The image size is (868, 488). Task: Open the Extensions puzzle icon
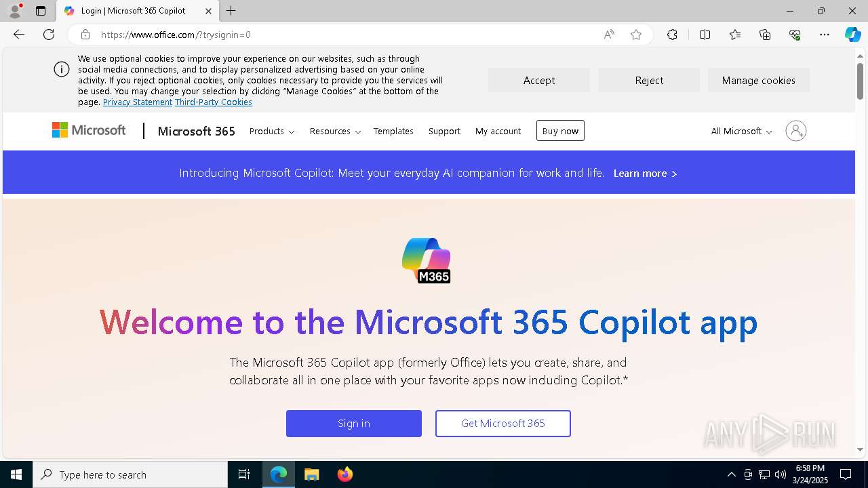coord(672,35)
